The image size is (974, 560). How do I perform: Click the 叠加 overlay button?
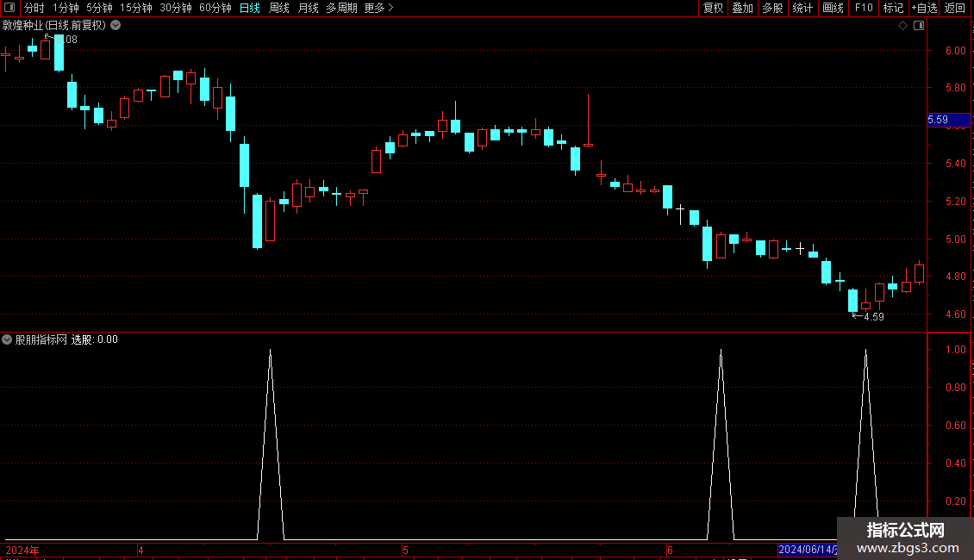tap(742, 8)
